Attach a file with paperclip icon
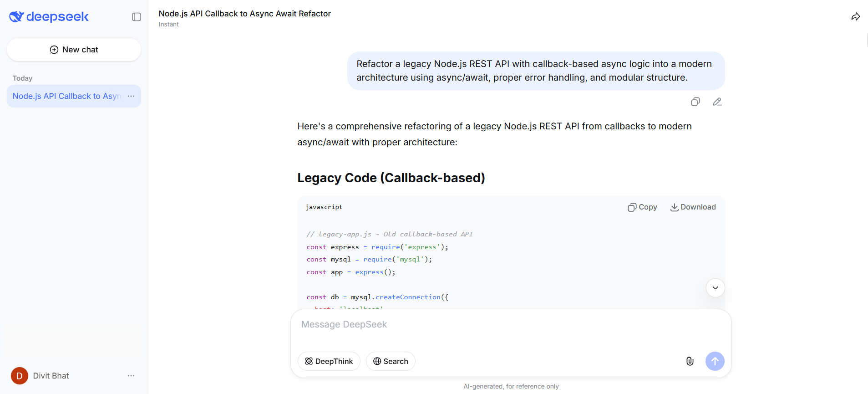Image resolution: width=868 pixels, height=394 pixels. click(x=690, y=361)
